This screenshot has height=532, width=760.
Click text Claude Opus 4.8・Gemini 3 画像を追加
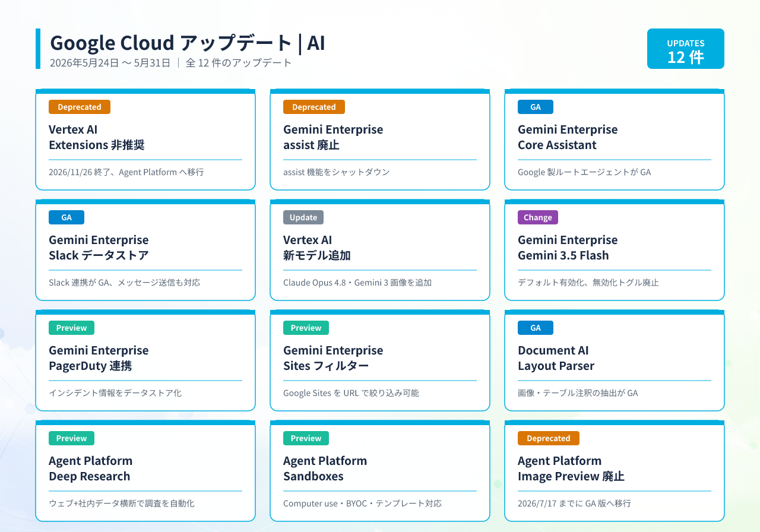(357, 283)
